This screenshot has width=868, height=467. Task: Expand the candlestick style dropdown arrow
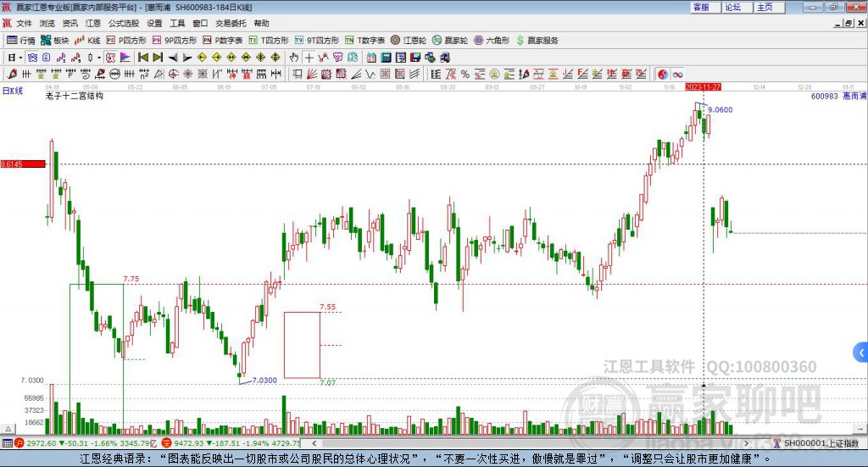coord(99,58)
